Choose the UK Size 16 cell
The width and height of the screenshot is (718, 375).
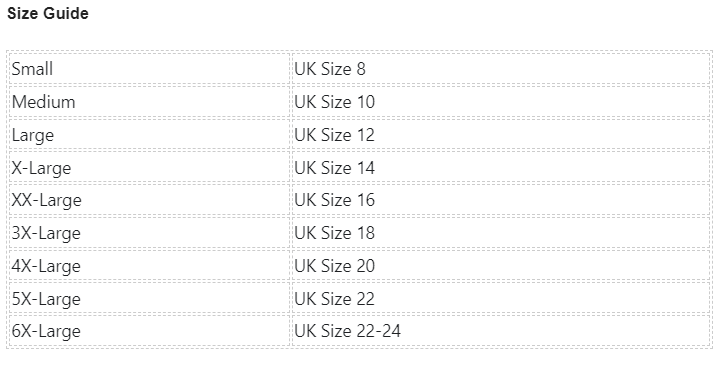[x=501, y=200]
